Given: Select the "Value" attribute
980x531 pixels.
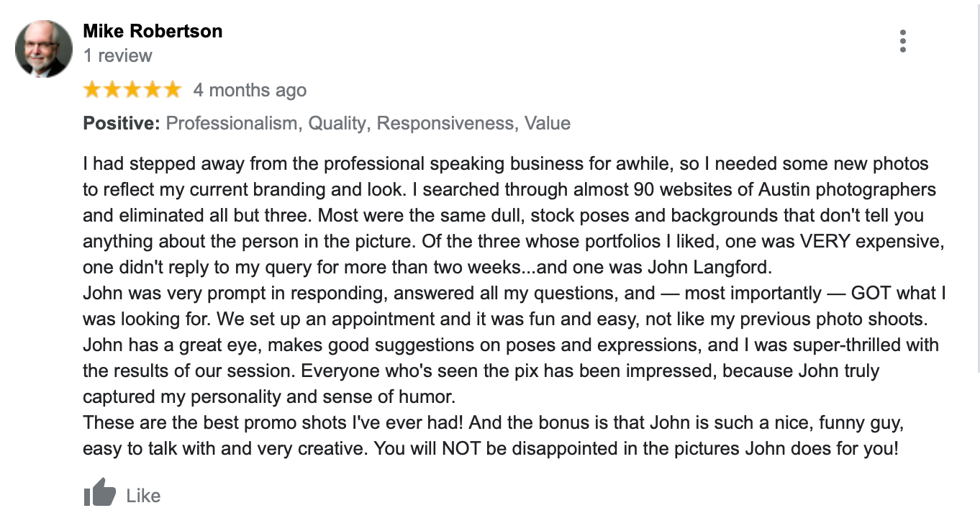Looking at the screenshot, I should point(547,124).
